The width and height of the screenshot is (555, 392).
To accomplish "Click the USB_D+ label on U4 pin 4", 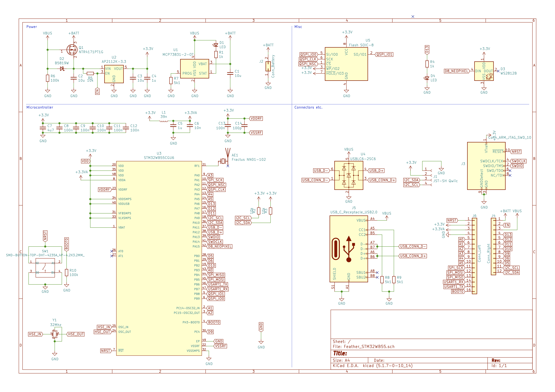I will [376, 170].
